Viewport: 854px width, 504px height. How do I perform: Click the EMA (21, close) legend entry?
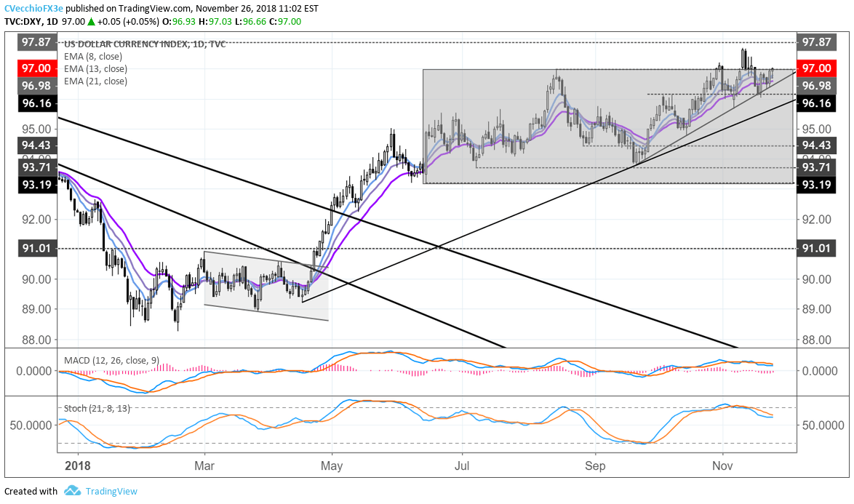coord(95,81)
